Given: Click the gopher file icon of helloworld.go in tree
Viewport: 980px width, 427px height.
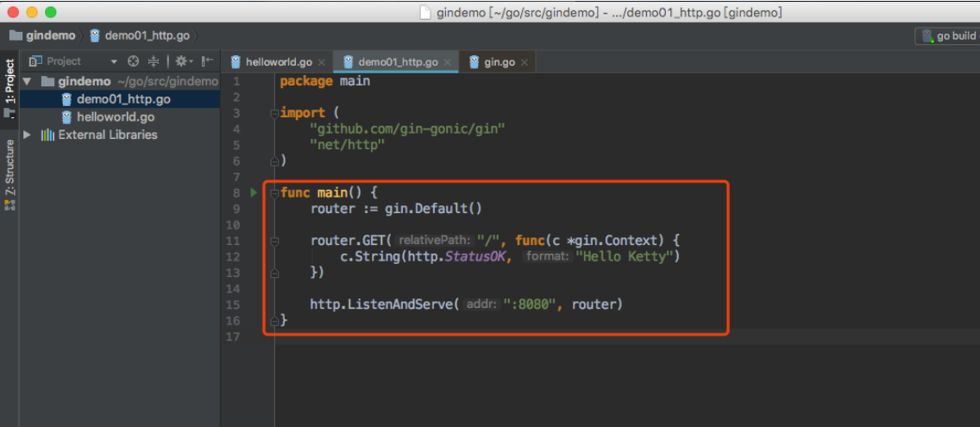Looking at the screenshot, I should tap(66, 117).
